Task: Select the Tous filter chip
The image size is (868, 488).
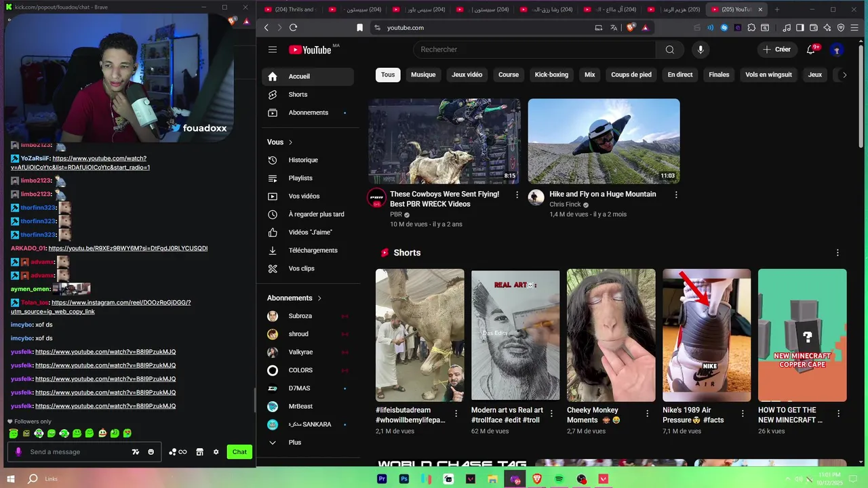Action: click(x=388, y=75)
